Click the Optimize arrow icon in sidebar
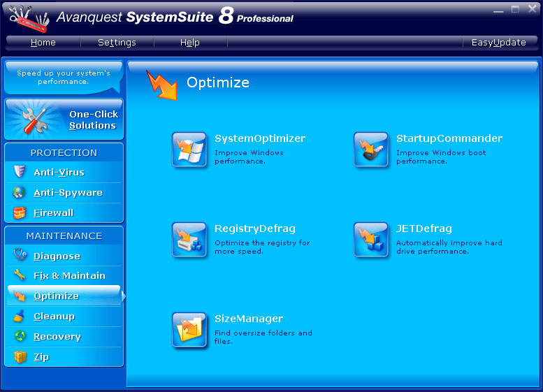Screen dimensions: 543x392 pyautogui.click(x=20, y=296)
